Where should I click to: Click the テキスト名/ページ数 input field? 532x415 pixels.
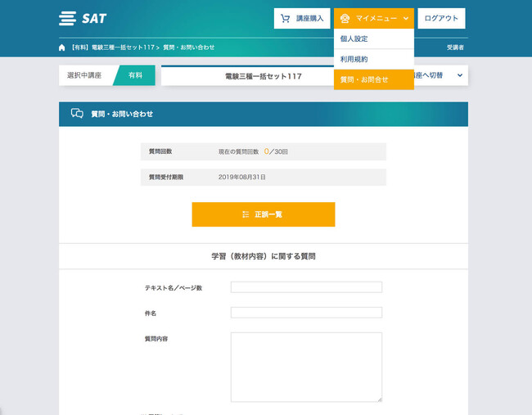[x=306, y=287]
